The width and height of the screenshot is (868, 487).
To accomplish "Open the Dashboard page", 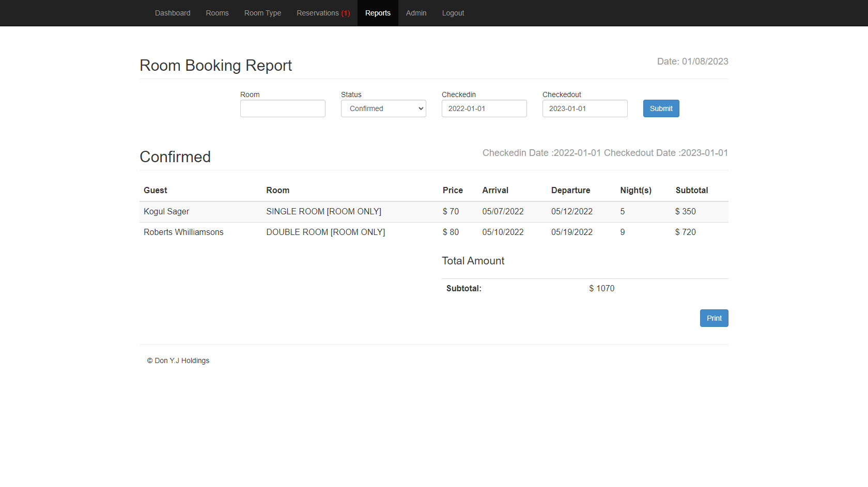I will (x=173, y=13).
